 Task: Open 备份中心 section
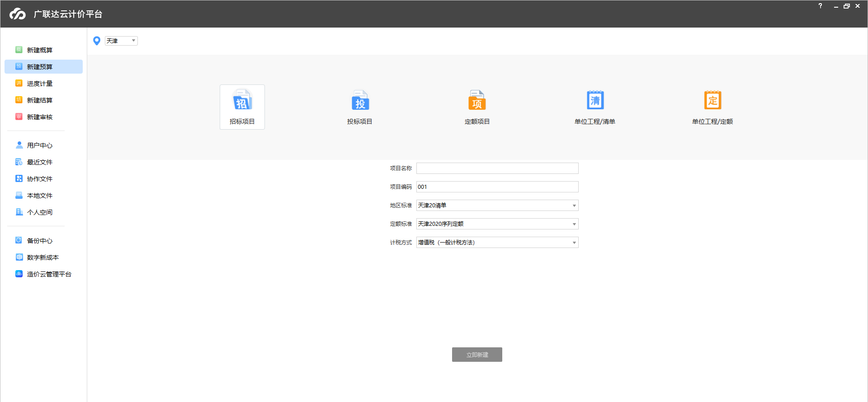(x=43, y=241)
